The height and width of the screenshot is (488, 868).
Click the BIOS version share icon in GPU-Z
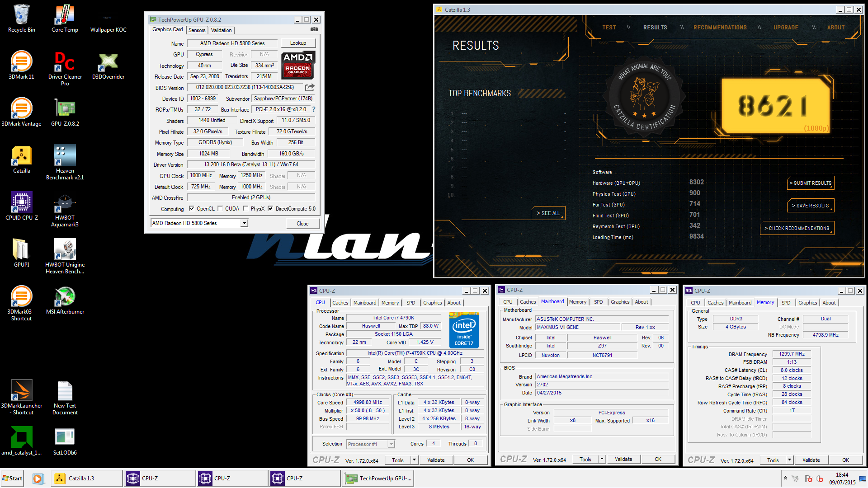pyautogui.click(x=310, y=87)
